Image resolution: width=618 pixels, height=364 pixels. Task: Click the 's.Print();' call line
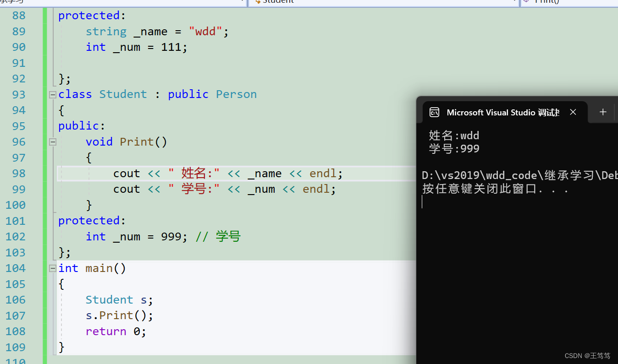coord(119,315)
